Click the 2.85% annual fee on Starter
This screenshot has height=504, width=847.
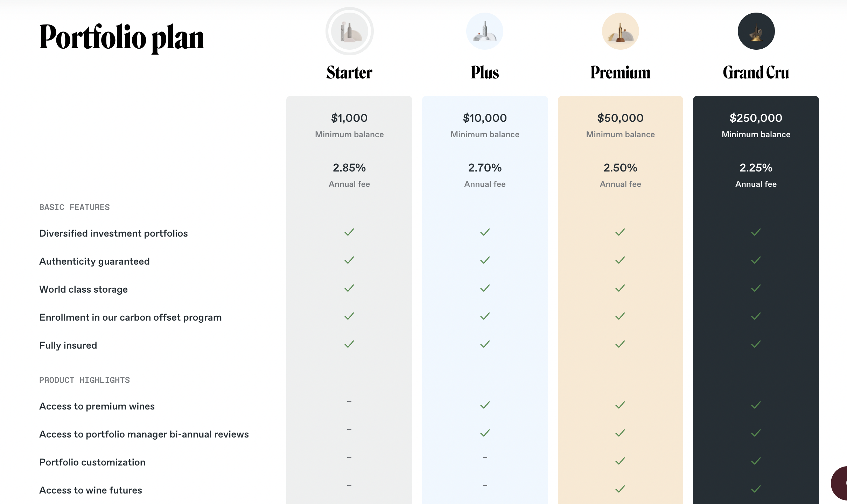[x=349, y=168]
